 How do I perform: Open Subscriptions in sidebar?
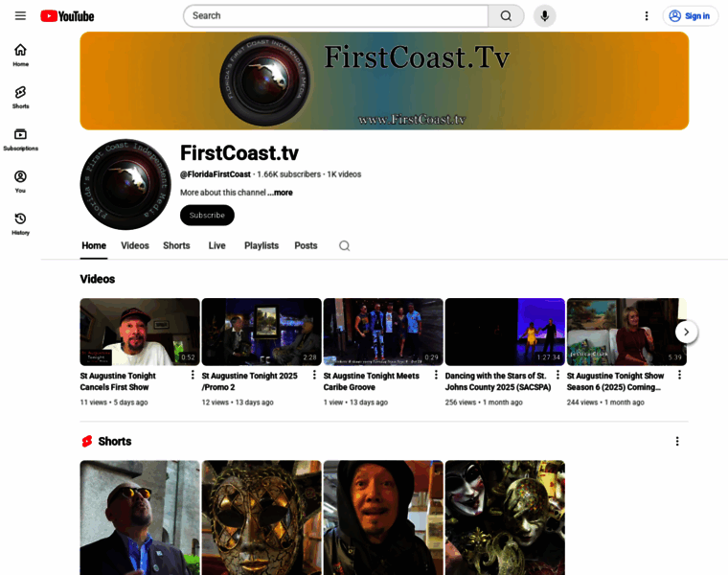20,139
